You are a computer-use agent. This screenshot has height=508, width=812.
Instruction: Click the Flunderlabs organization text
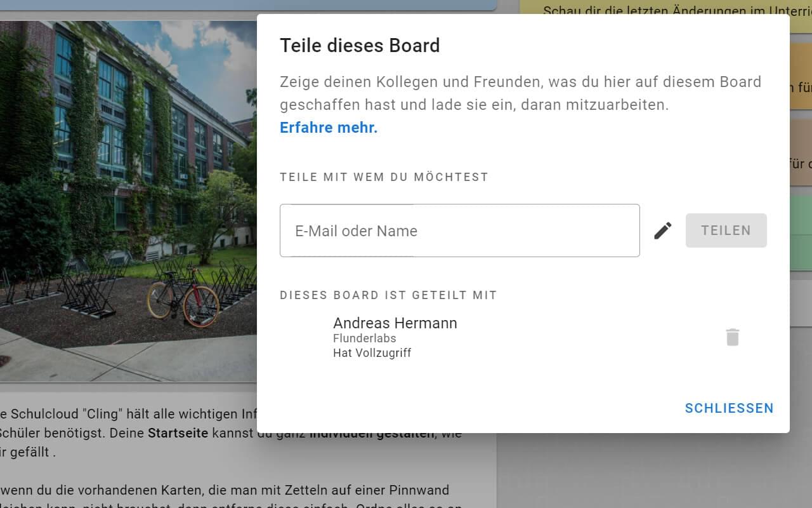pos(364,338)
